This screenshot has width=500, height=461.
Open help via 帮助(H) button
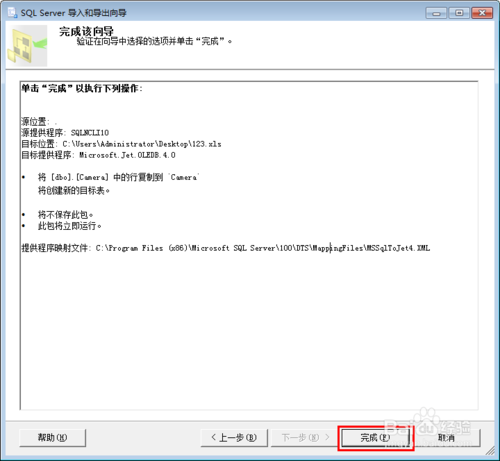(52, 437)
